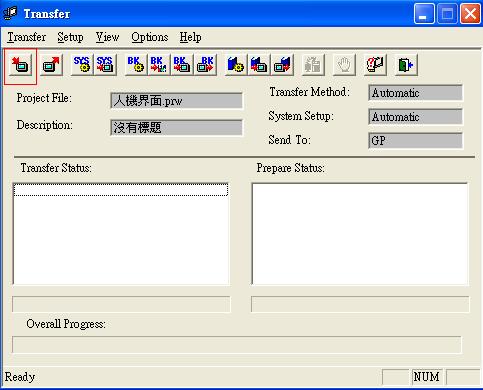483x390 pixels.
Task: Click the Send To GP field
Action: click(416, 141)
